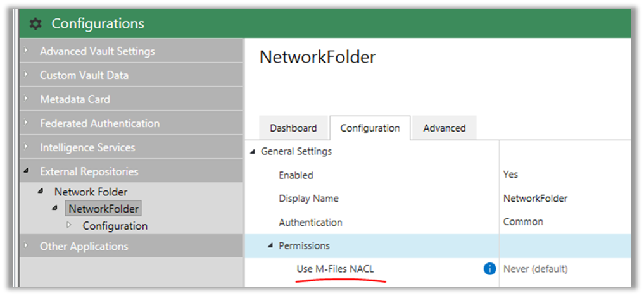Viewport: 644px width, 296px height.
Task: Expand the Other Applications arrow
Action: 27,246
